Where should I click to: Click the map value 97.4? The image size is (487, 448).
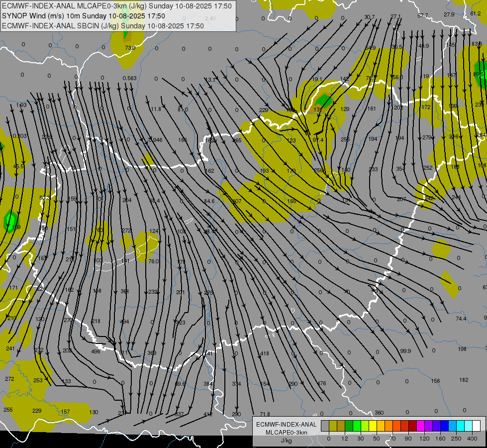[318, 140]
